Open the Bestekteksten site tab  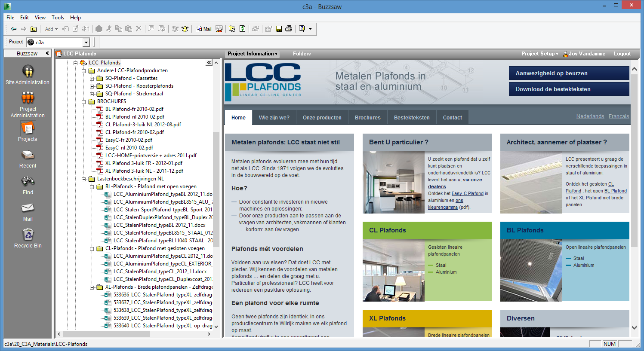coord(412,117)
